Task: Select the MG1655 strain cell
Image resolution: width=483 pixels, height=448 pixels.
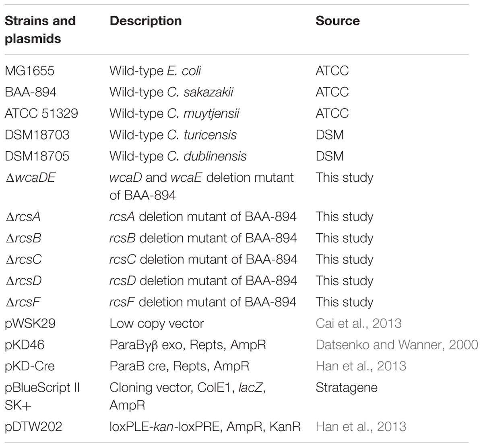Action: [x=30, y=71]
